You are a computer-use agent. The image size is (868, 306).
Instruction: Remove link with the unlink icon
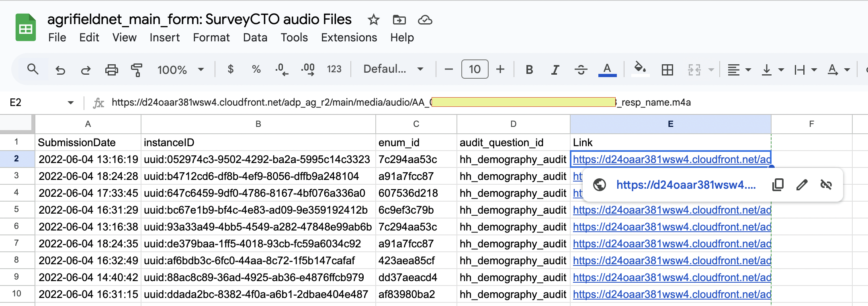coord(826,185)
